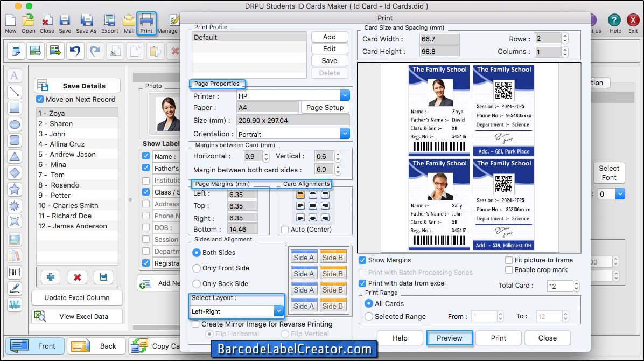Screen dimensions: 644x361
Task: Select the Rectangle shape tool
Action: coord(15,108)
